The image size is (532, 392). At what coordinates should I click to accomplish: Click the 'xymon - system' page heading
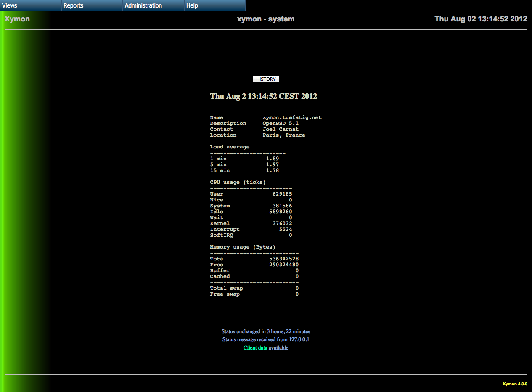click(266, 19)
